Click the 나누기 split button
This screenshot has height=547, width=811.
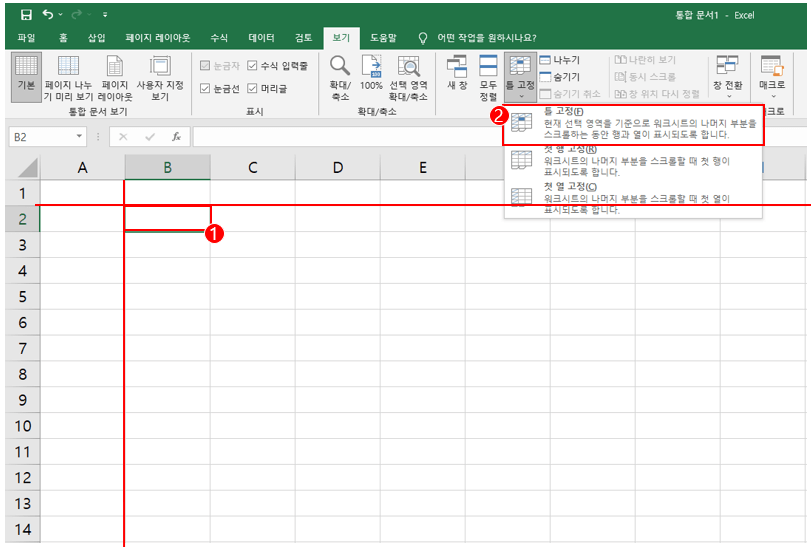560,60
